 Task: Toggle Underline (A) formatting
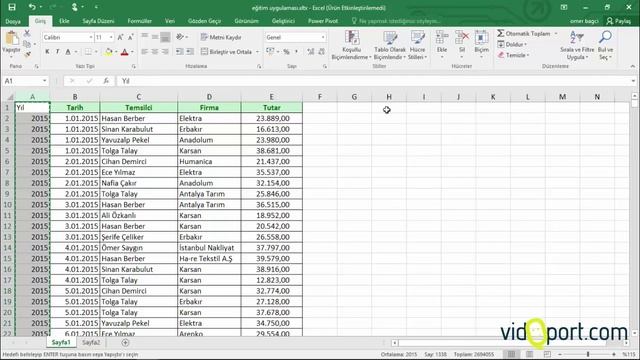[68, 52]
